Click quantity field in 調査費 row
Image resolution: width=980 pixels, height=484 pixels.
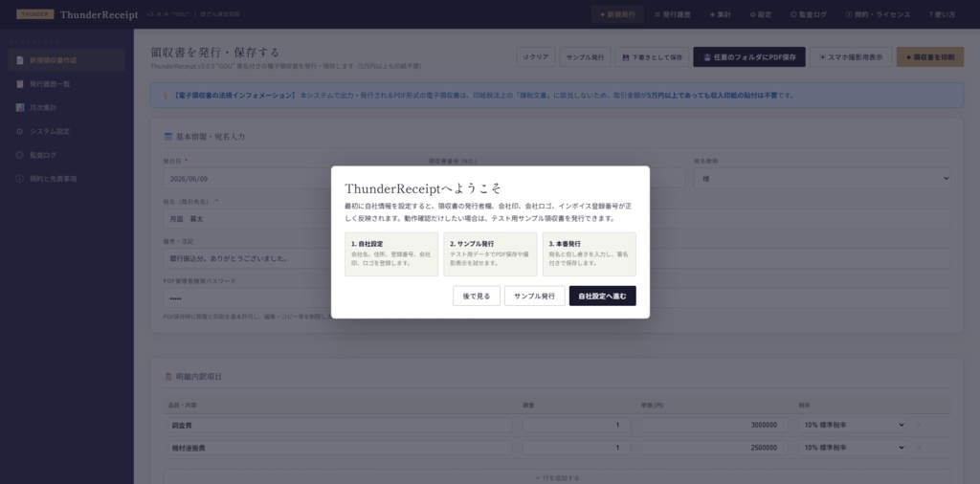tap(576, 425)
